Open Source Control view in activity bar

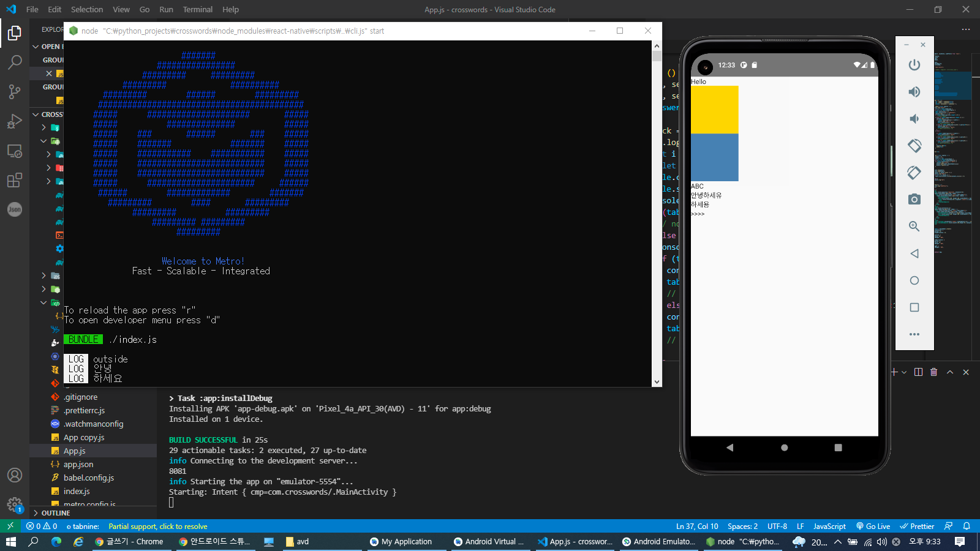tap(15, 92)
